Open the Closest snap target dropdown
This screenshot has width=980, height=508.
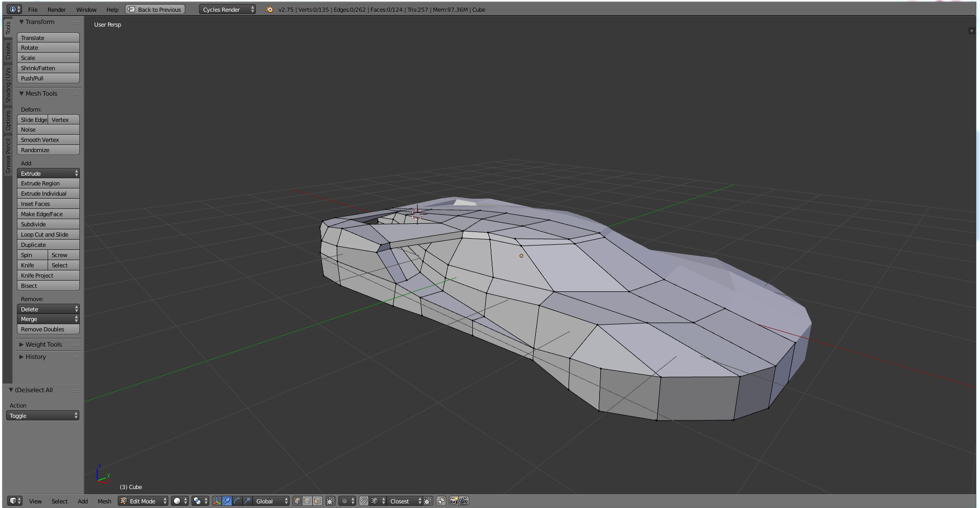[x=405, y=501]
